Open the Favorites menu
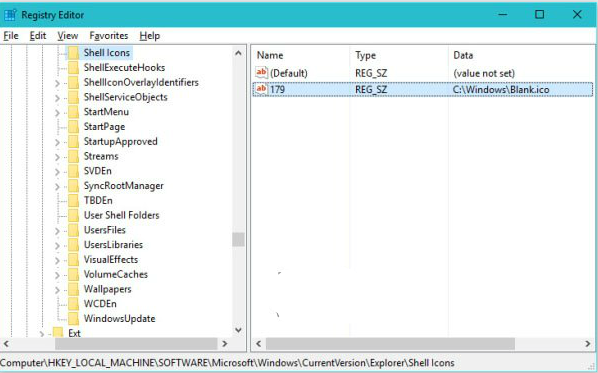The image size is (598, 373). coord(109,36)
